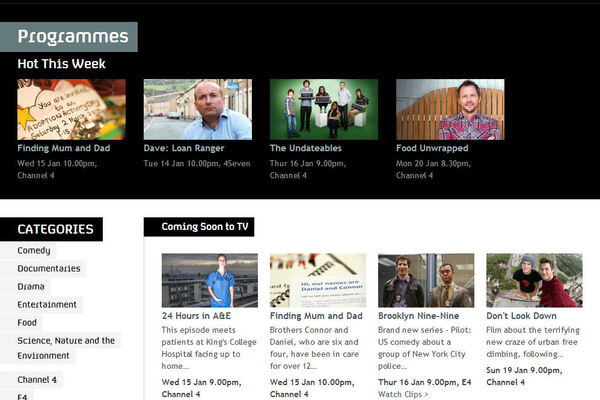Click the 24 Hours in A&E title
The image size is (600, 400).
[196, 316]
